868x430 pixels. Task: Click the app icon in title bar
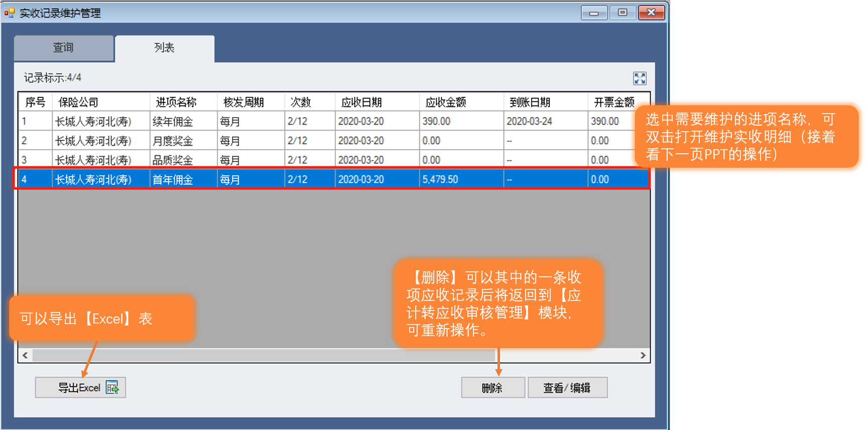(x=10, y=13)
